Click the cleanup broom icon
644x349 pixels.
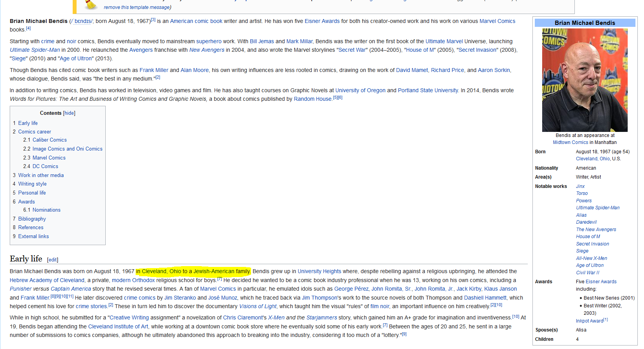pyautogui.click(x=91, y=4)
